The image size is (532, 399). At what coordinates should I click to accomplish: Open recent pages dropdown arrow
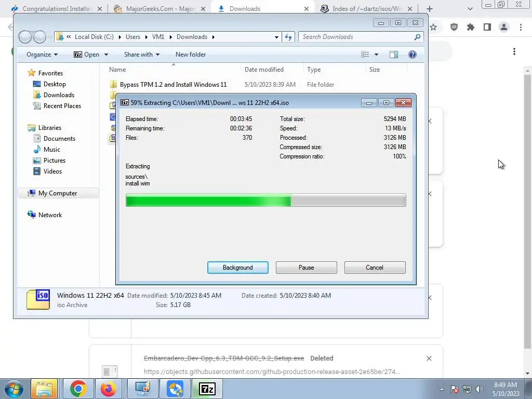click(50, 37)
